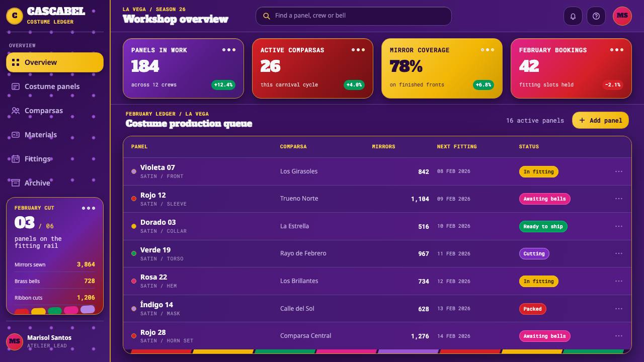The height and width of the screenshot is (362, 644).
Task: Go to Costume panels section
Action: 55,86
